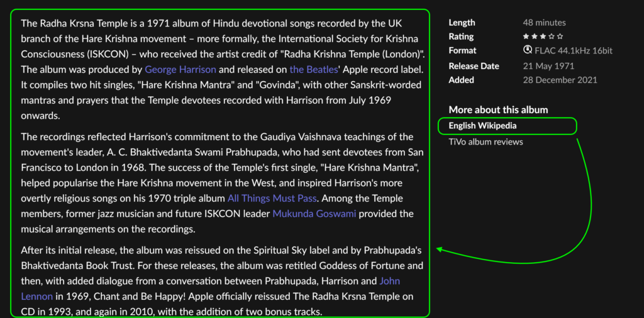Open the George Harrison link
This screenshot has height=318, width=644.
point(180,69)
